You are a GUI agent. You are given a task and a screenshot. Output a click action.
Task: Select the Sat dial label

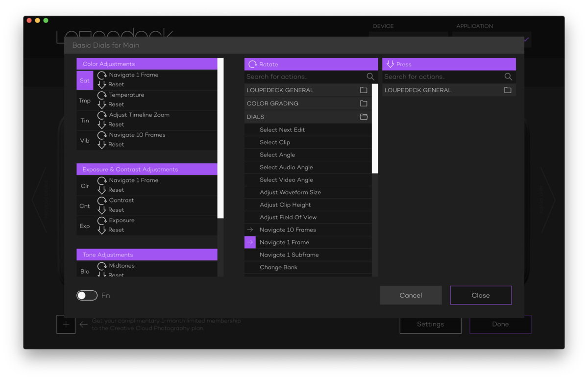click(85, 80)
